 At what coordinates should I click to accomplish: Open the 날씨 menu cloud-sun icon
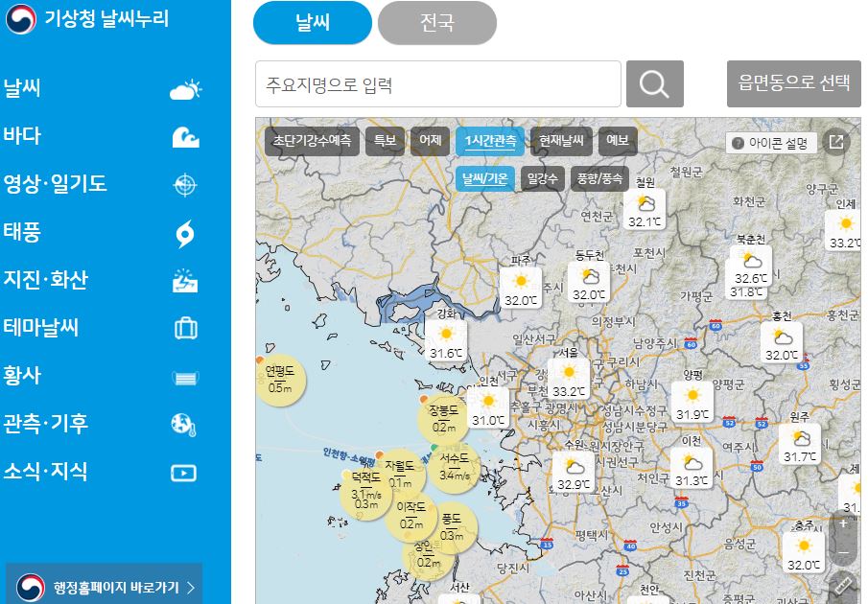(x=185, y=89)
